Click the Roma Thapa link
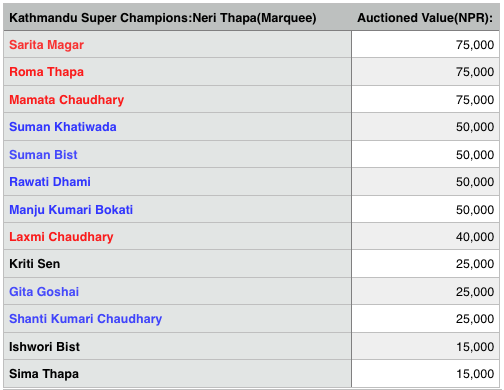 (46, 72)
